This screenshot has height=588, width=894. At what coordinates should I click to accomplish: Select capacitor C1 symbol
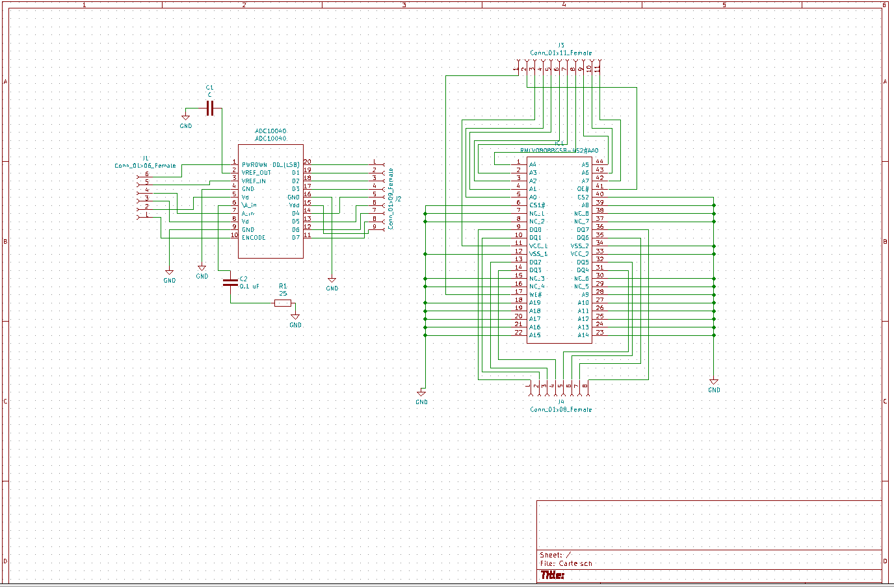pyautogui.click(x=209, y=109)
